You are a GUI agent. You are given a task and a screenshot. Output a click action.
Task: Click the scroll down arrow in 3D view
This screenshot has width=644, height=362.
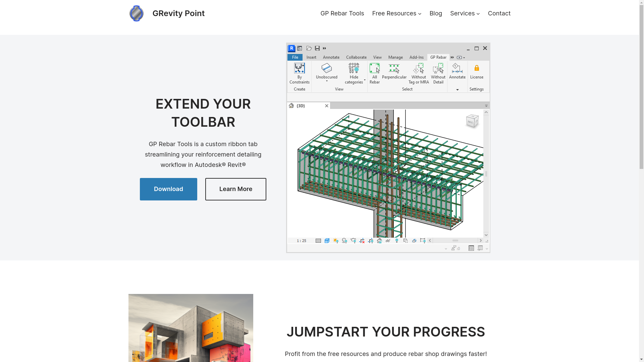point(486,235)
